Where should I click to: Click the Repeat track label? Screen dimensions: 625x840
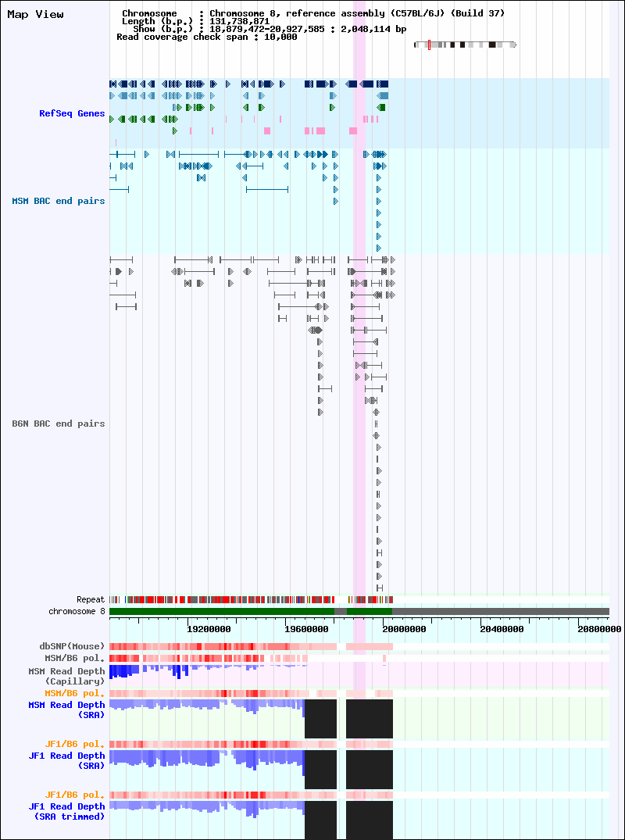[91, 599]
